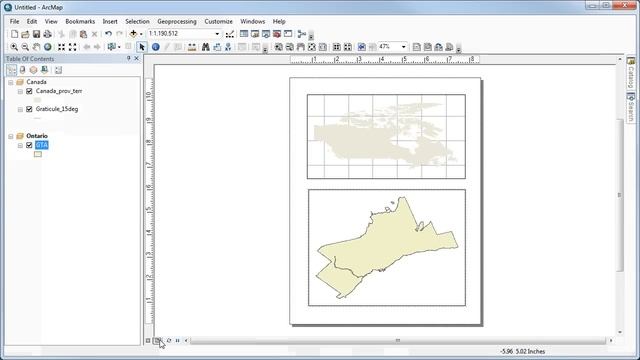Viewport: 640px width, 360px height.
Task: Open the Customize menu
Action: tap(218, 21)
